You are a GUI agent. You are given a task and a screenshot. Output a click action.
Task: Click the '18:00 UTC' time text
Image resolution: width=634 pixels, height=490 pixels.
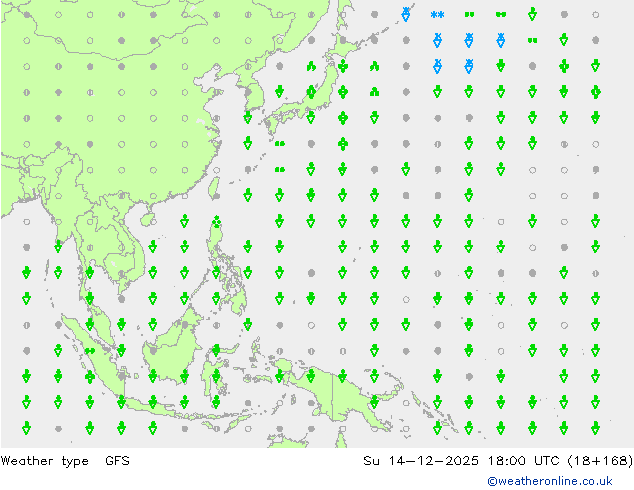pos(524,461)
